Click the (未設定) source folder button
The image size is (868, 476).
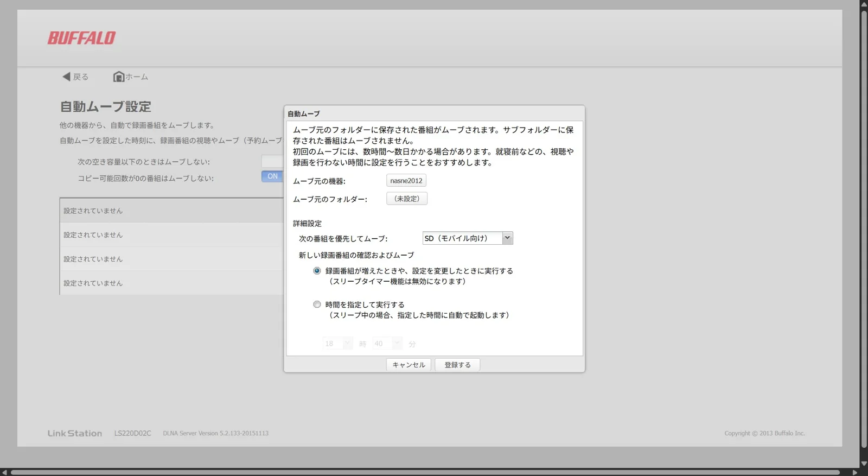tap(407, 199)
